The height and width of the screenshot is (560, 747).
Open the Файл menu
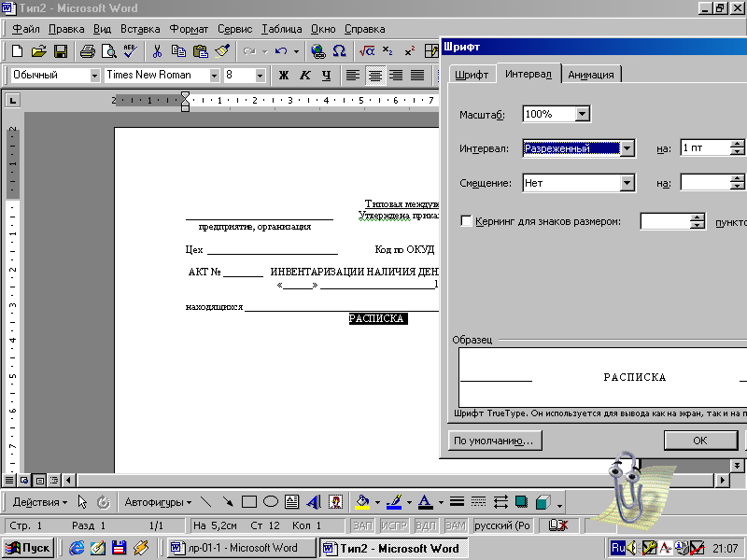[x=26, y=29]
